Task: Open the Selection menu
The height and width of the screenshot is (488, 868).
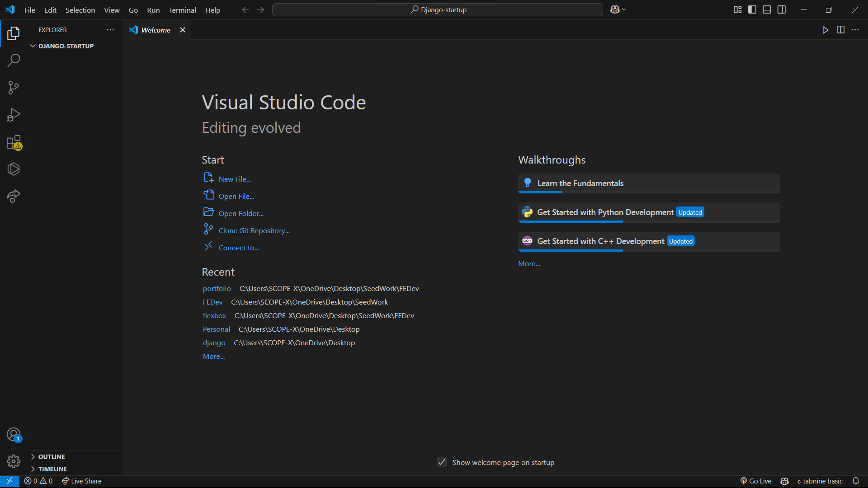Action: (x=80, y=10)
